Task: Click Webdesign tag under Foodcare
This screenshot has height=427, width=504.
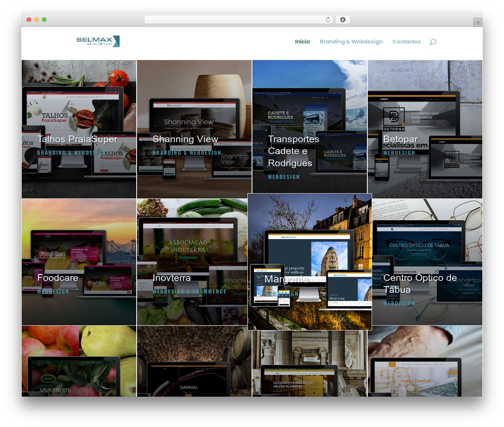Action: click(x=53, y=291)
